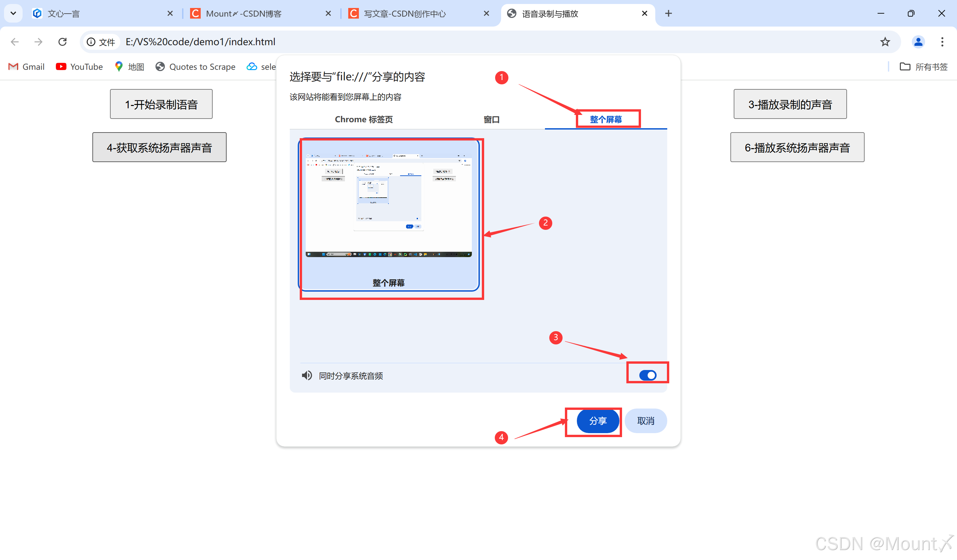Open the Chrome profile avatar icon
This screenshot has width=957, height=560.
click(x=918, y=42)
